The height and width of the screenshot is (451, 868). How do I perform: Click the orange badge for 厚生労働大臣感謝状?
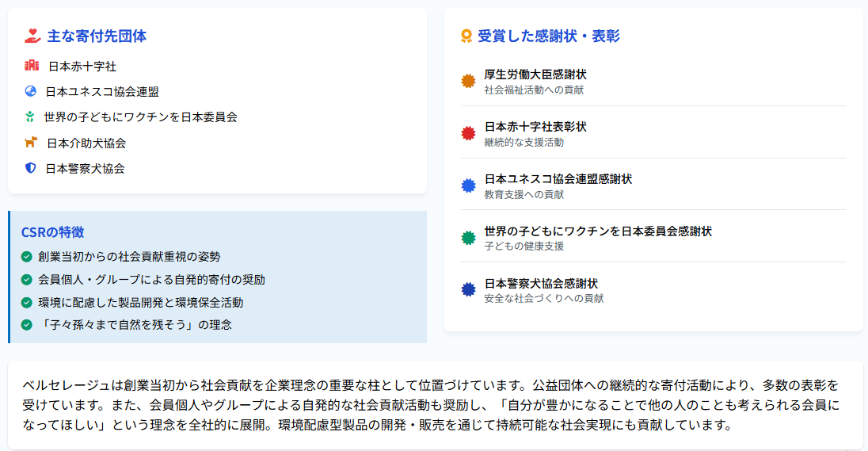[468, 81]
